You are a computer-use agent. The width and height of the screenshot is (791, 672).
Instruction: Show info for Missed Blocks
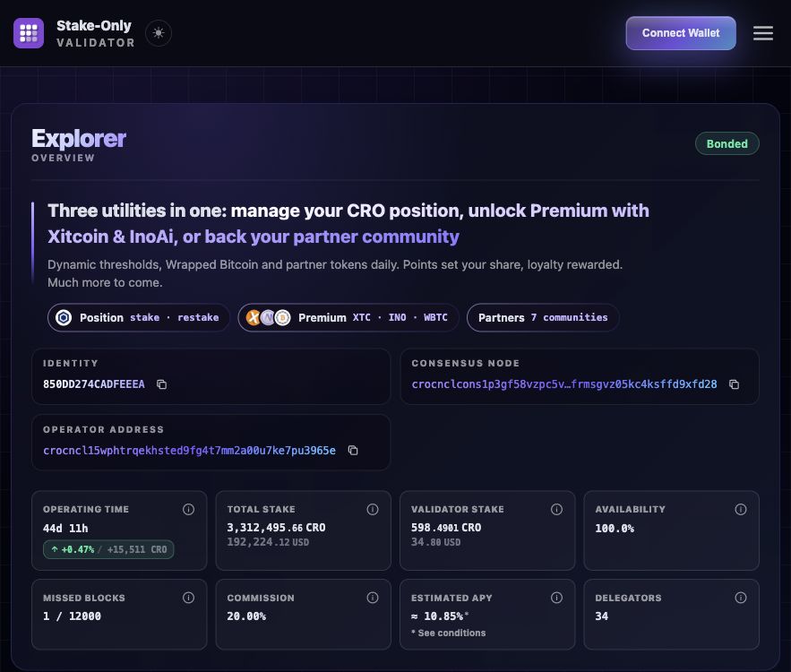pyautogui.click(x=188, y=598)
